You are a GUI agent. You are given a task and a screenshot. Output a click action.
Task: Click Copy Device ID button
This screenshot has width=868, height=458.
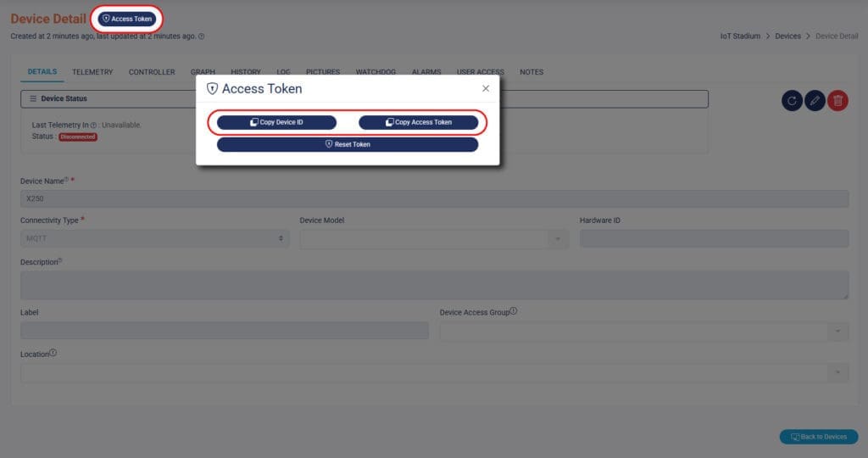point(276,122)
